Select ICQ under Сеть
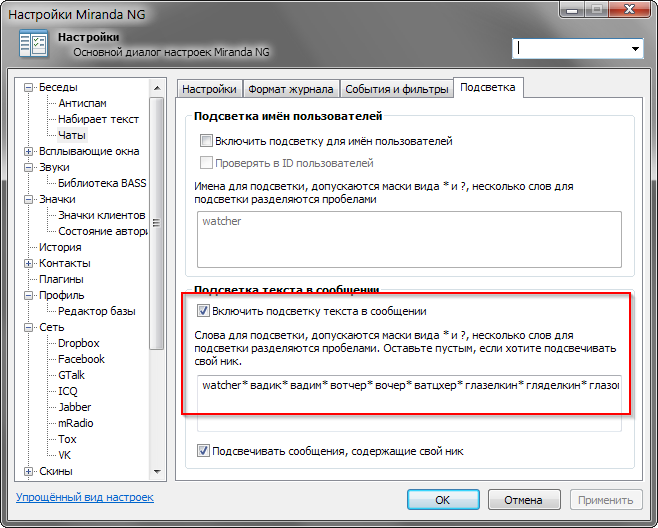Image resolution: width=658 pixels, height=528 pixels. coord(68,391)
